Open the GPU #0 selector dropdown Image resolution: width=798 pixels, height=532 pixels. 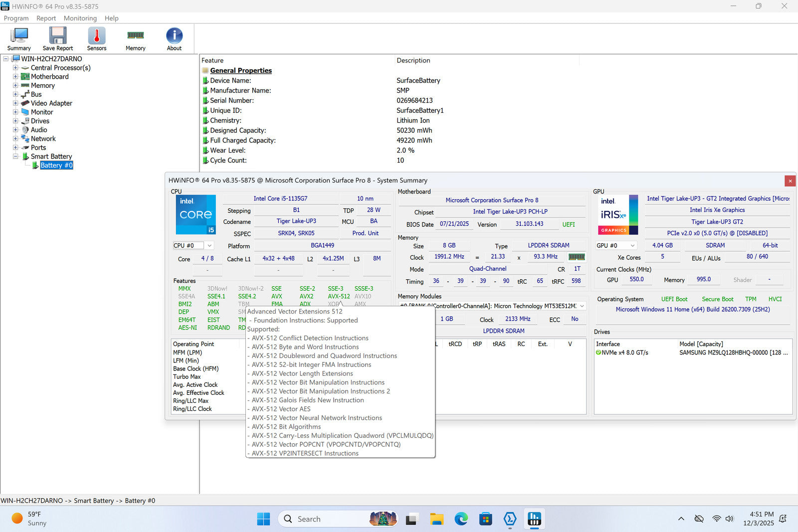tap(632, 245)
